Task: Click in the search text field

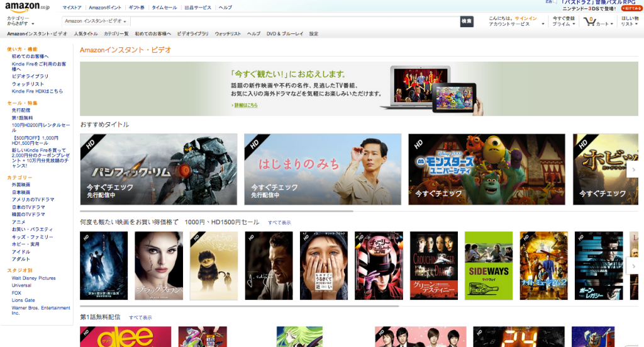Action: [295, 21]
